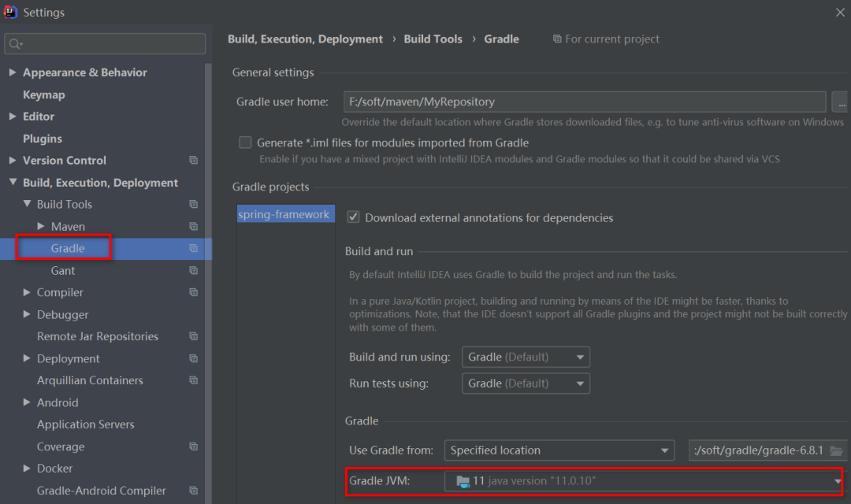Click Build Tools breadcrumb
This screenshot has width=851, height=504.
pos(433,39)
